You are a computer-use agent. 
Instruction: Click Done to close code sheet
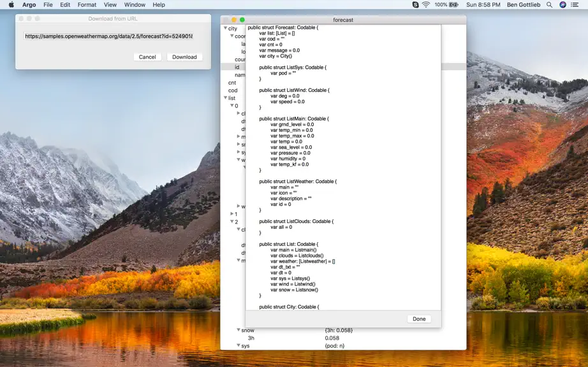[x=419, y=319]
